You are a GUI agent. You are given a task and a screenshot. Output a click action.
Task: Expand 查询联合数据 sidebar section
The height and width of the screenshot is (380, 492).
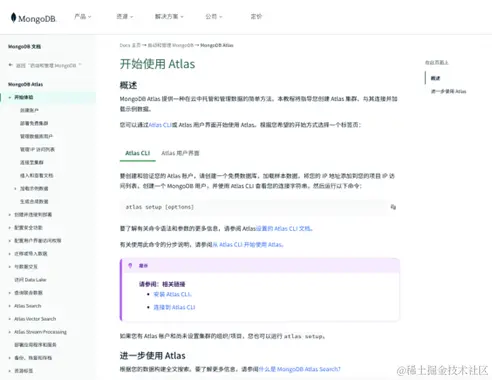pyautogui.click(x=10, y=293)
